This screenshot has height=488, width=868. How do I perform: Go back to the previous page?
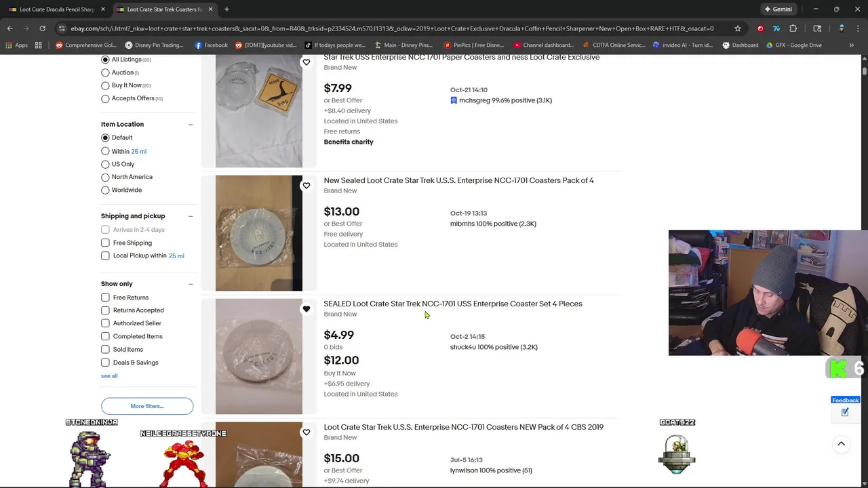coord(9,28)
